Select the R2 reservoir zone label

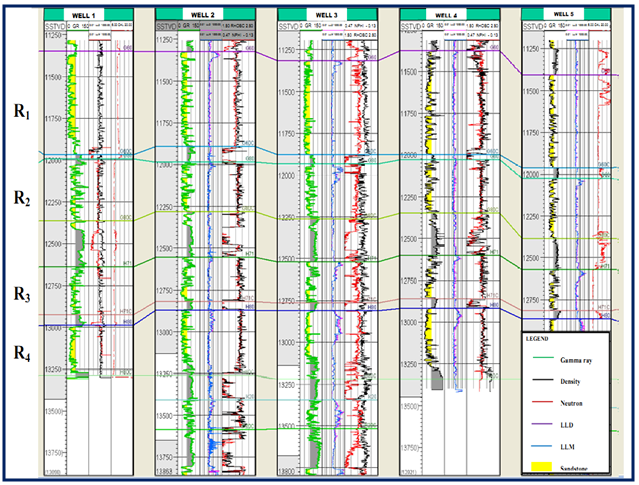click(21, 200)
